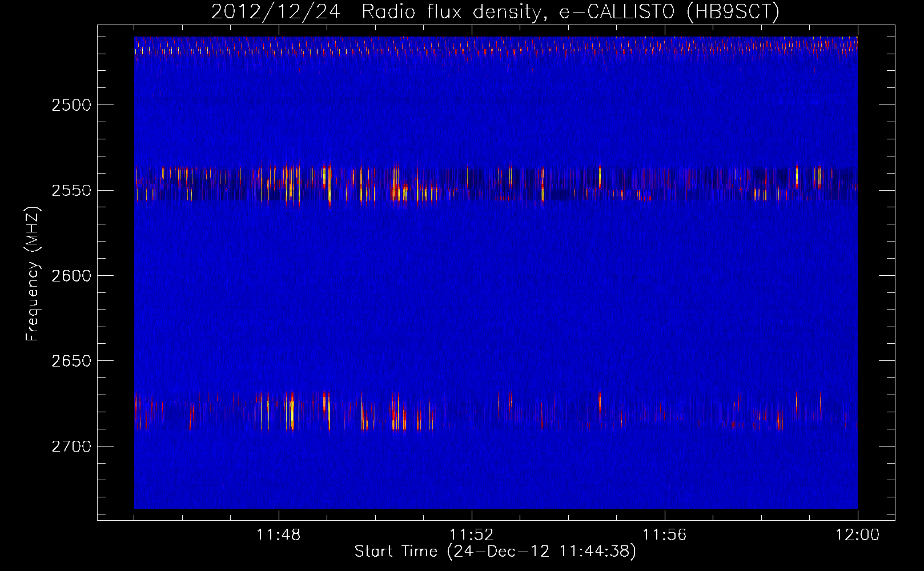Click the 2600 frequency tick label

coord(71,276)
